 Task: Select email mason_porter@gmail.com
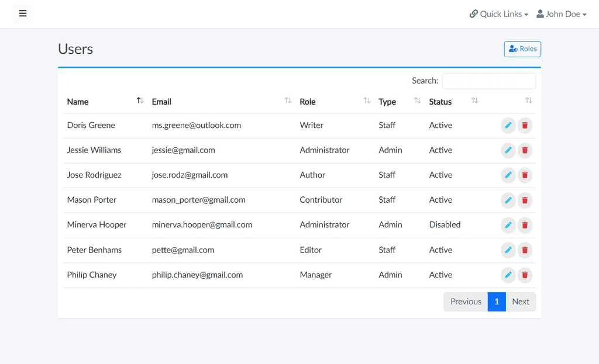click(x=199, y=200)
